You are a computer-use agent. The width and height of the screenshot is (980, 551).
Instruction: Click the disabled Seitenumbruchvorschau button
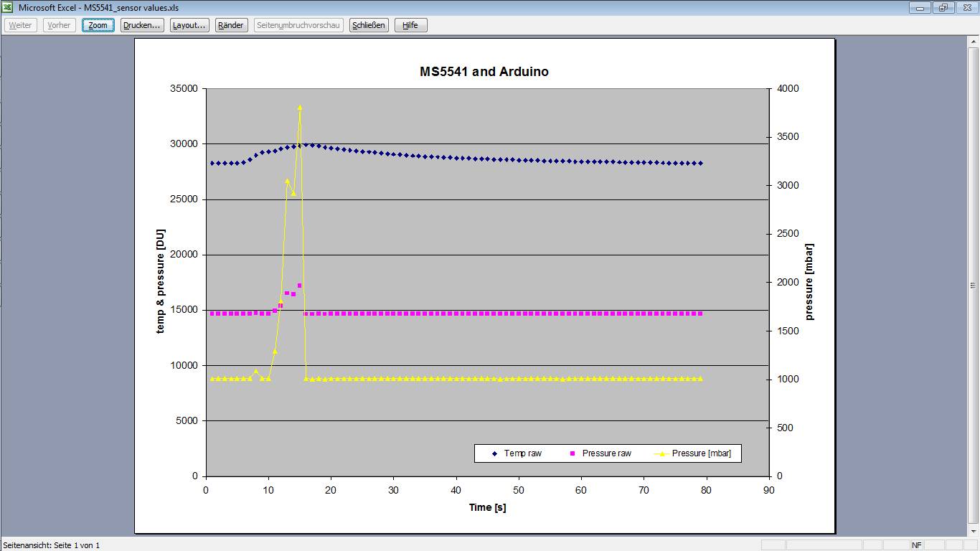(298, 25)
